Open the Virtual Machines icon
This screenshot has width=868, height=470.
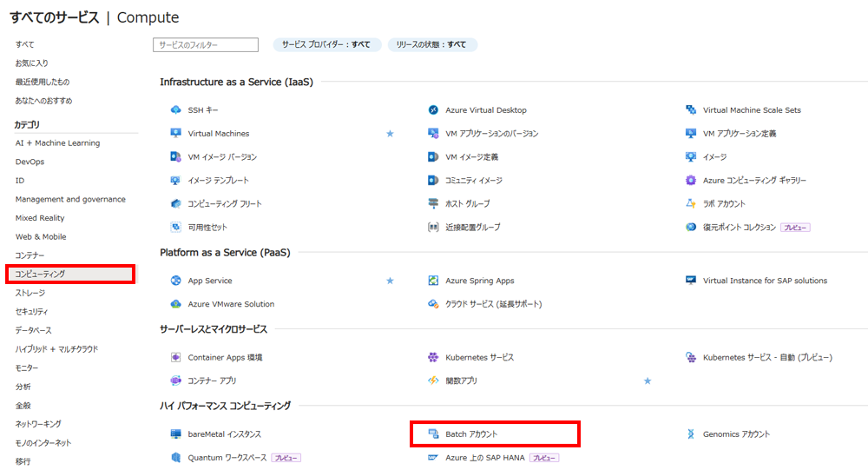(x=175, y=133)
